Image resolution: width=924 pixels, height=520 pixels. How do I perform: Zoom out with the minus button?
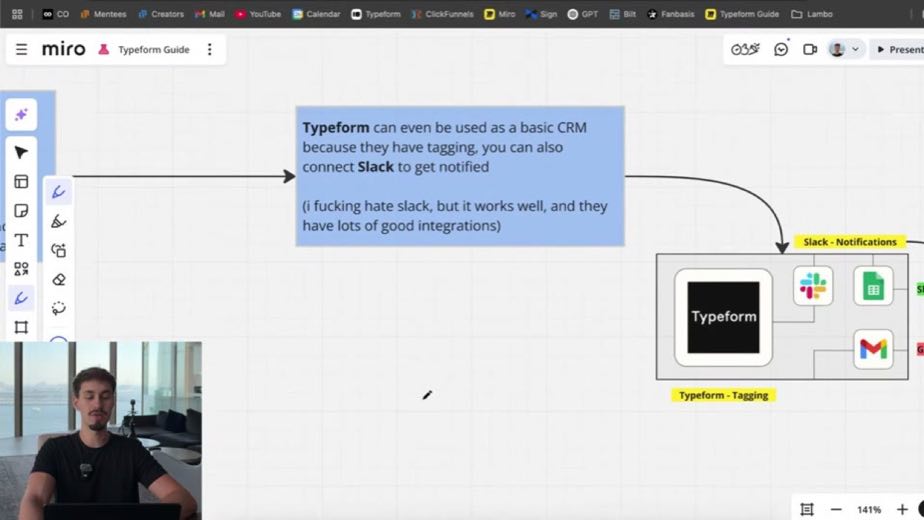tap(836, 509)
